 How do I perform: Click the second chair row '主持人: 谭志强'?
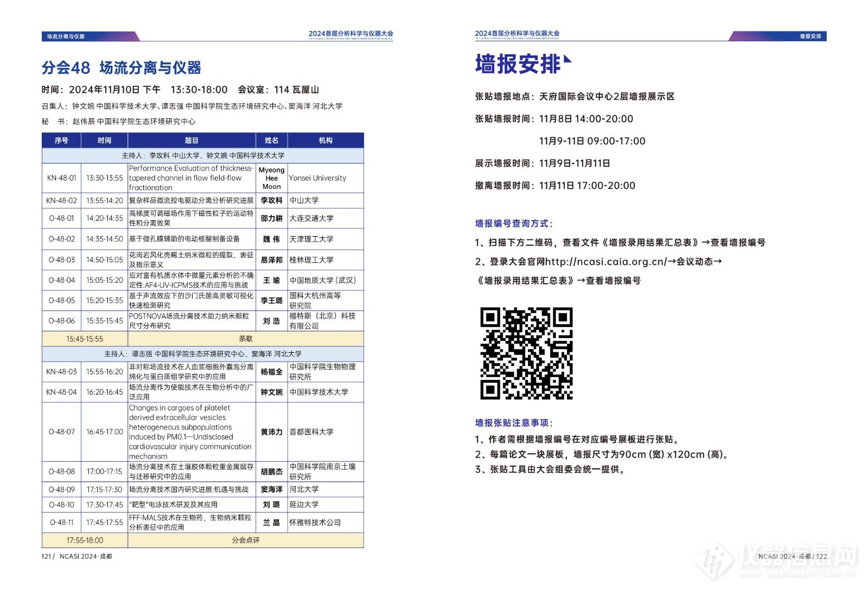point(203,354)
